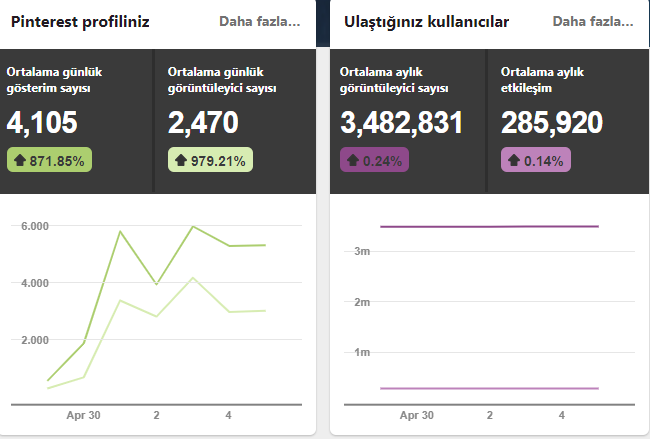Select the Ortalama günlük görüntüleyici sayısı panel

[x=235, y=121]
